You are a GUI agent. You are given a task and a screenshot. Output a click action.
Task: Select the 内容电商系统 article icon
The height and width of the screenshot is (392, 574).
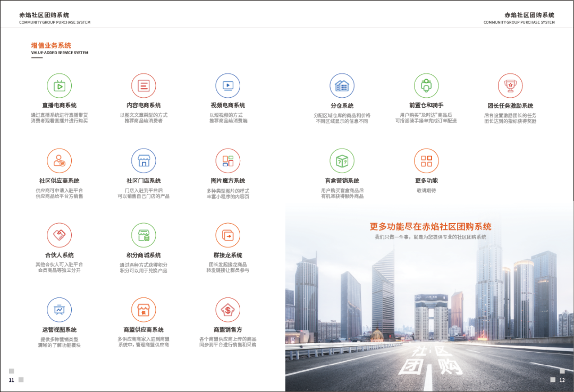point(143,86)
